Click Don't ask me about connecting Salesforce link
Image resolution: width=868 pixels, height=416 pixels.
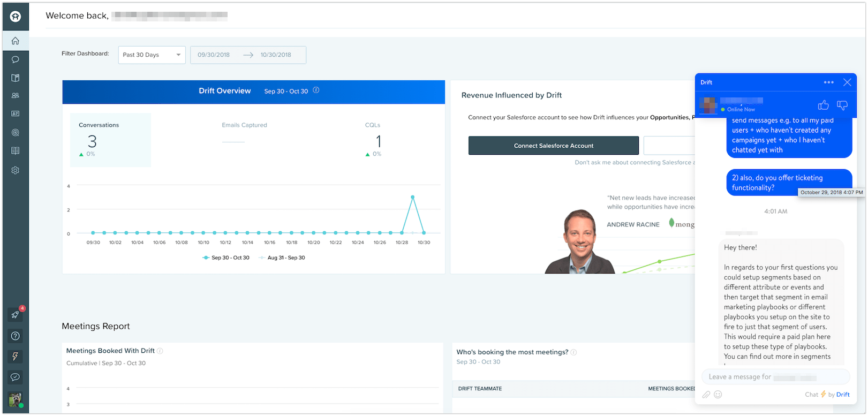tap(635, 163)
